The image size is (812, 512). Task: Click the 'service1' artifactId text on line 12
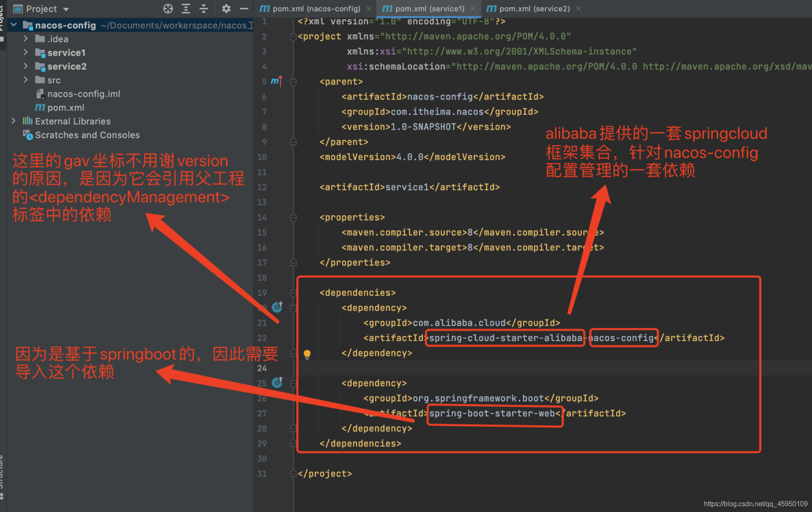(407, 187)
